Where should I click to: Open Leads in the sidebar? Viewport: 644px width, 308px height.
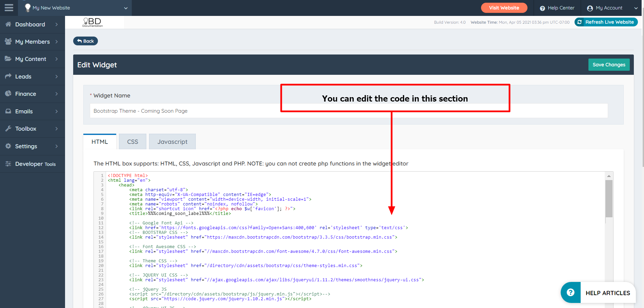click(33, 76)
